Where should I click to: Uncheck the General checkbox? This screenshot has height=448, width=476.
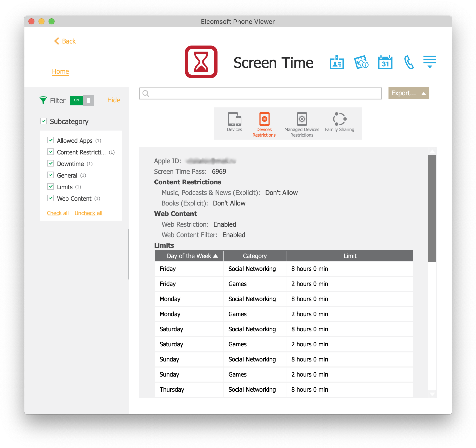51,175
